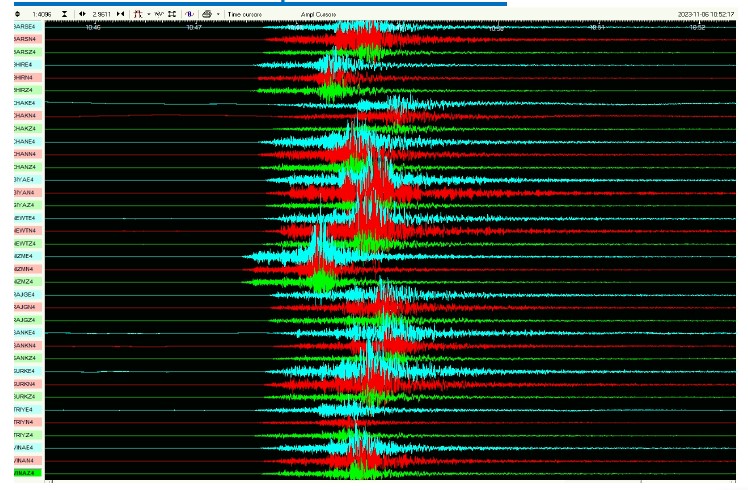748x490 pixels.
Task: Click the time compress arrows icon
Action: (120, 14)
